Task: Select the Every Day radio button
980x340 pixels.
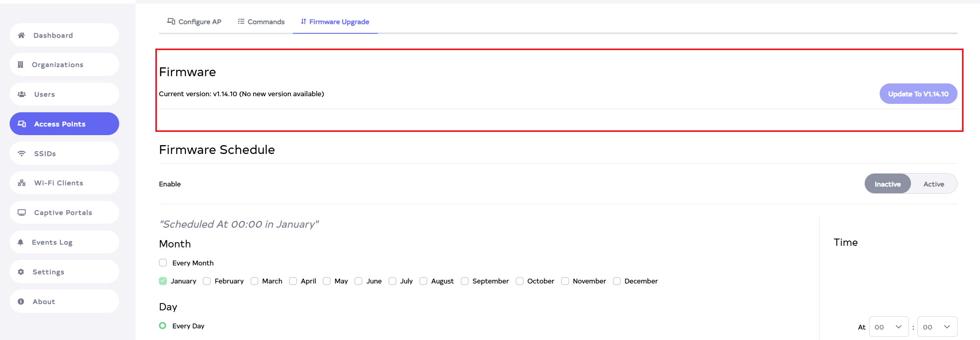Action: click(163, 326)
